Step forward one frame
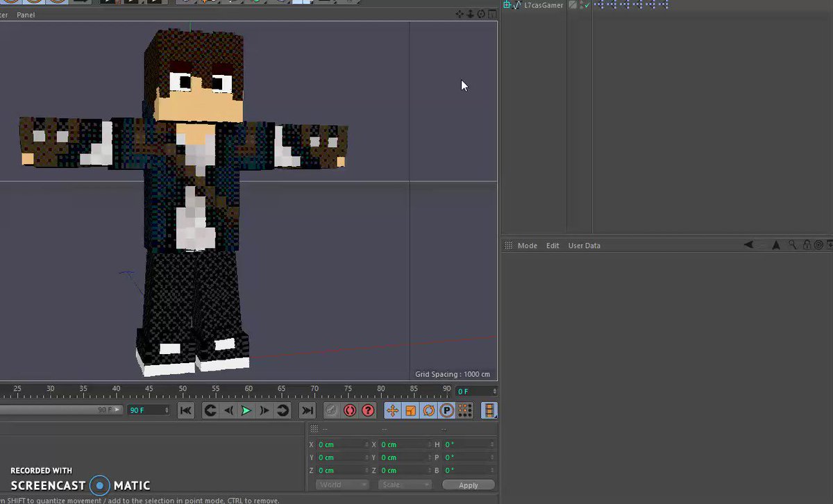Screen dimensions: 833x504 point(264,410)
